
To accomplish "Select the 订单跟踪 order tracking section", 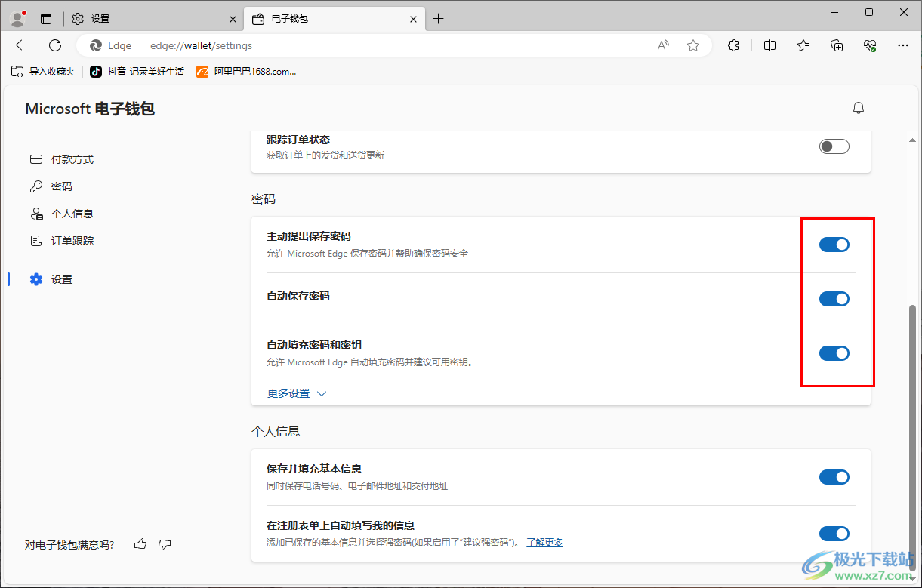I will pyautogui.click(x=72, y=240).
